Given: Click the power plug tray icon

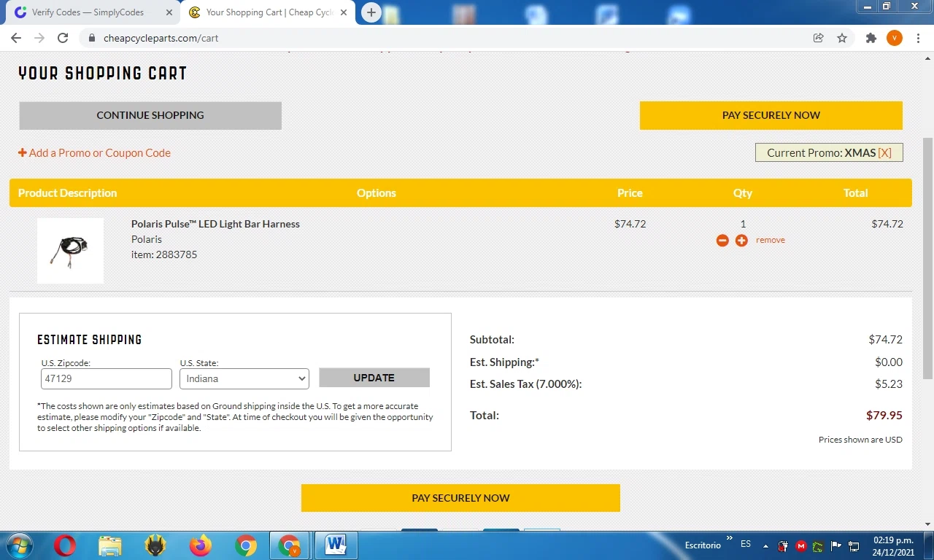Looking at the screenshot, I should point(783,546).
